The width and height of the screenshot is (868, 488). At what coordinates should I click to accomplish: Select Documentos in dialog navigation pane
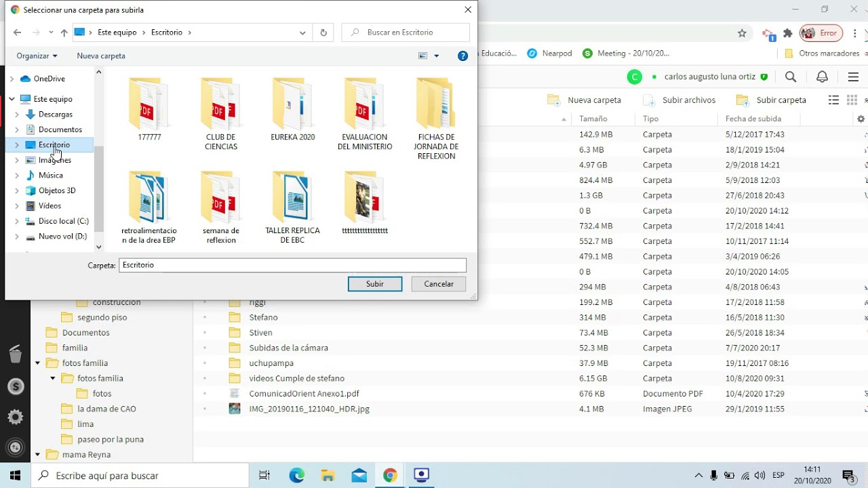click(60, 129)
